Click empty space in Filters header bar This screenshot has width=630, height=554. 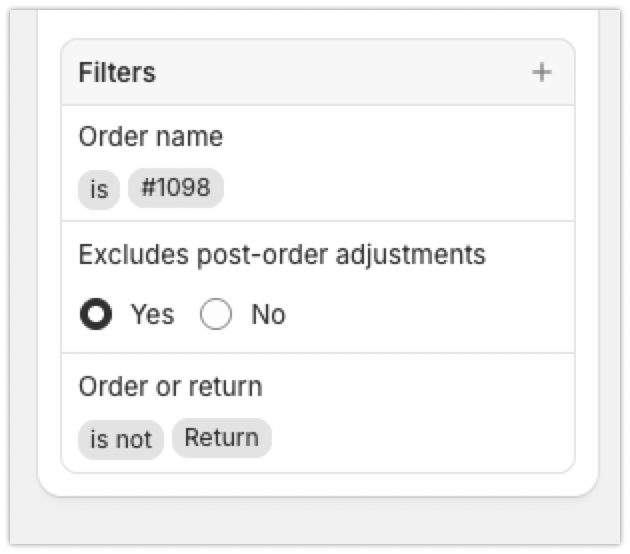(x=340, y=73)
